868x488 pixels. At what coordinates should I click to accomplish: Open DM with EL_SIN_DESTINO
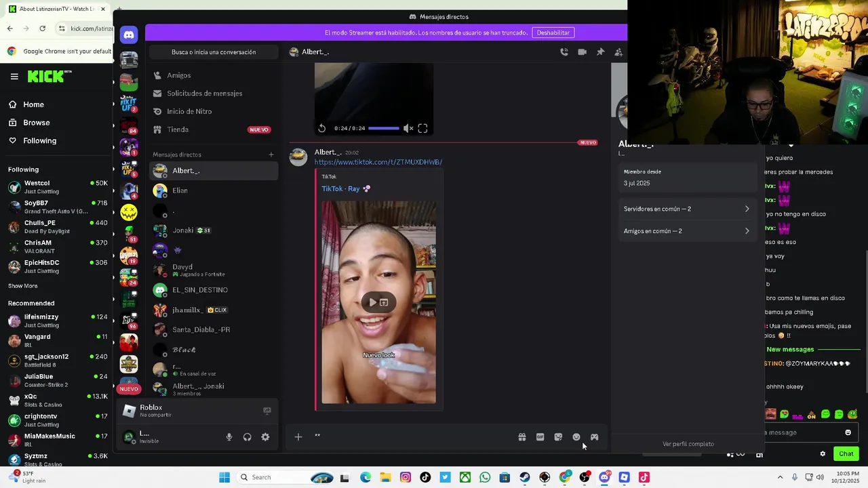point(213,290)
